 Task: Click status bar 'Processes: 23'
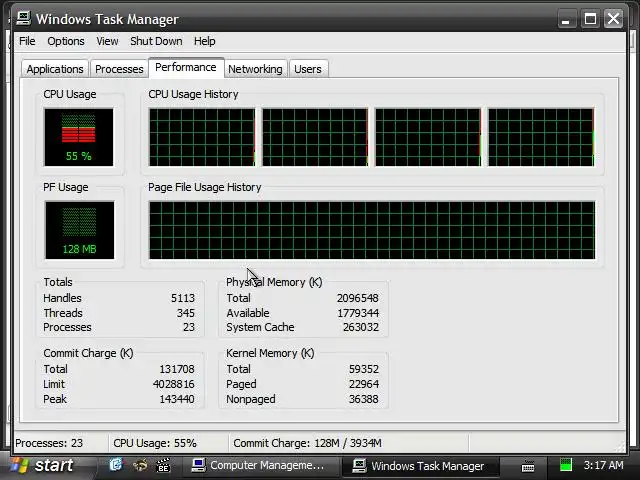tap(49, 443)
